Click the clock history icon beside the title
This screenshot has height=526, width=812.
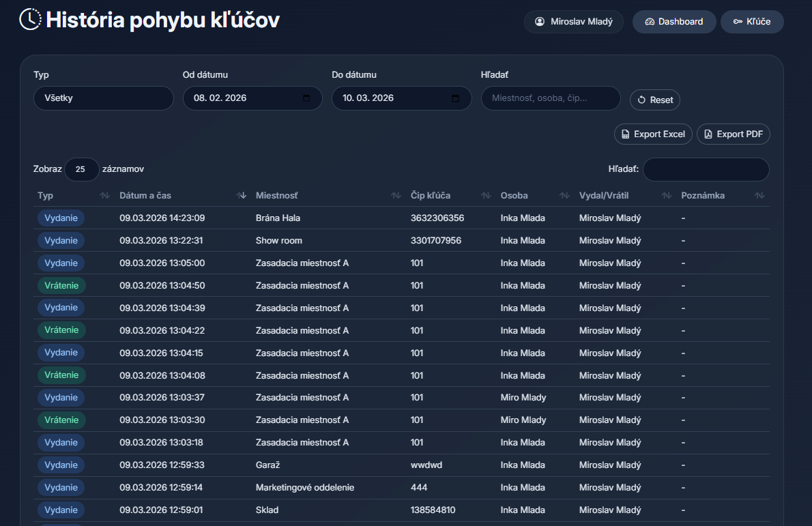point(30,20)
